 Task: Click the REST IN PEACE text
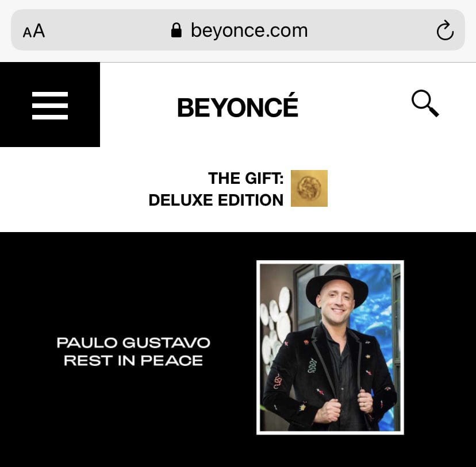coord(133,361)
